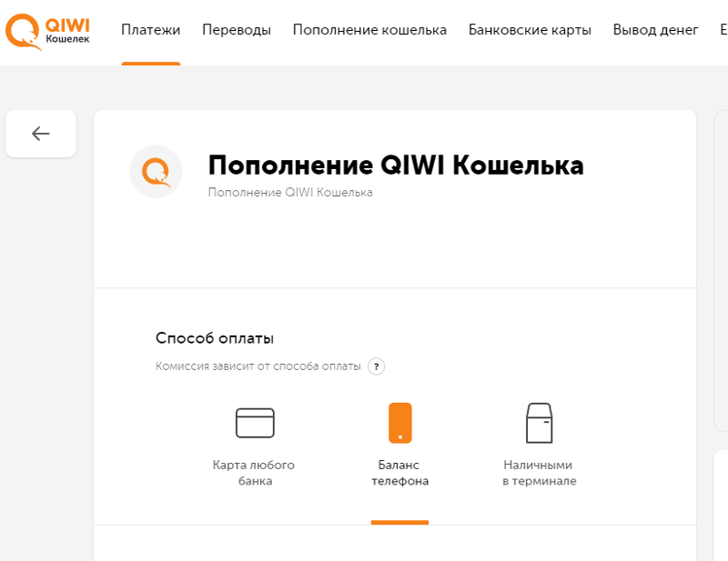The image size is (728, 561).
Task: Open the Переводы menu section
Action: 237,30
